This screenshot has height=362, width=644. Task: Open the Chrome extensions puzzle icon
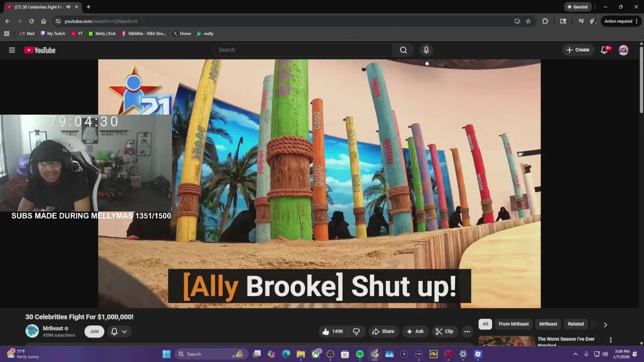click(x=545, y=21)
